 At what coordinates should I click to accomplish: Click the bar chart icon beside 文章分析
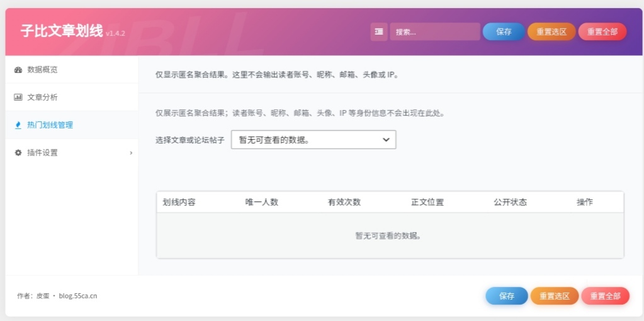tap(18, 98)
